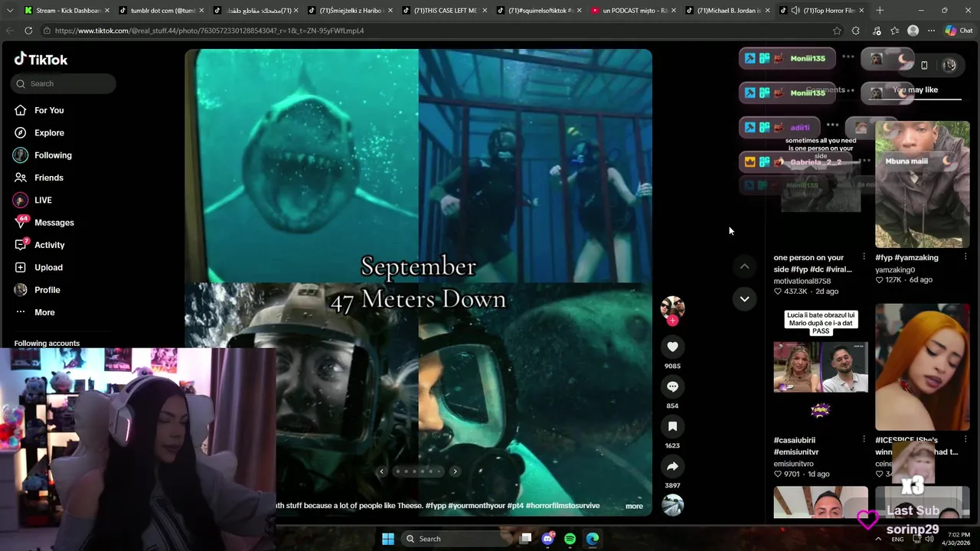
Task: Share the post using the arrow icon
Action: pyautogui.click(x=672, y=466)
